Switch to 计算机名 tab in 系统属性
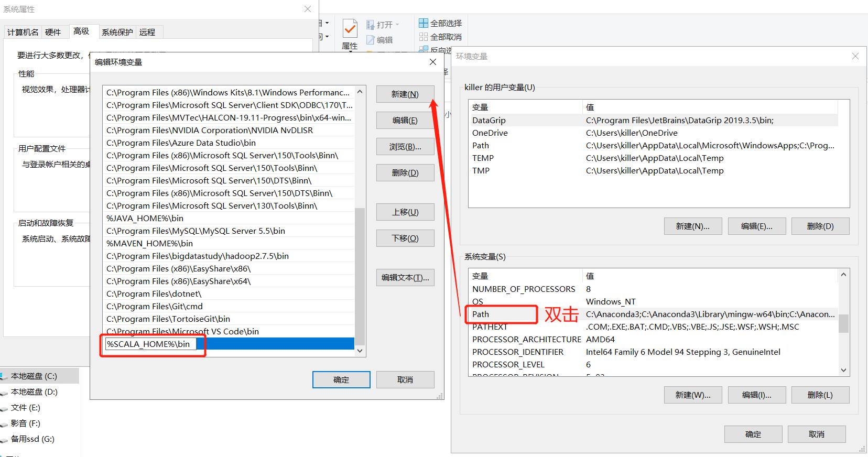868x457 pixels. pyautogui.click(x=23, y=32)
